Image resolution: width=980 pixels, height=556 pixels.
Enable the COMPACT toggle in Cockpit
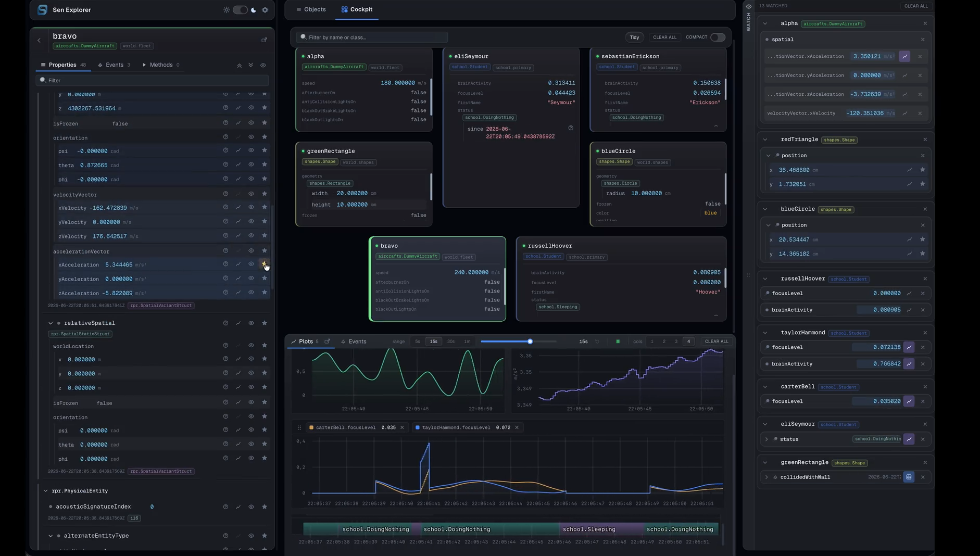pyautogui.click(x=718, y=37)
